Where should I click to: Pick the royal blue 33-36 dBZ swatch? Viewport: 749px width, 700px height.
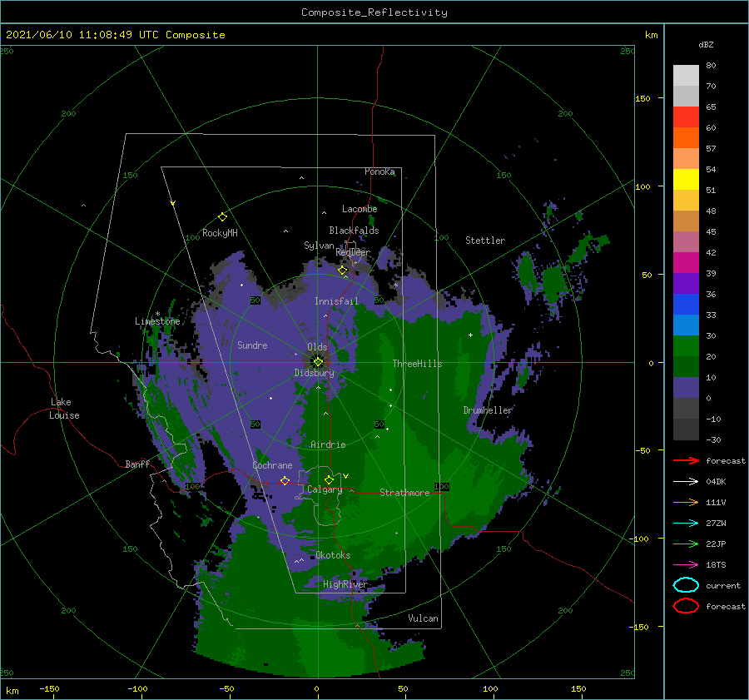686,305
